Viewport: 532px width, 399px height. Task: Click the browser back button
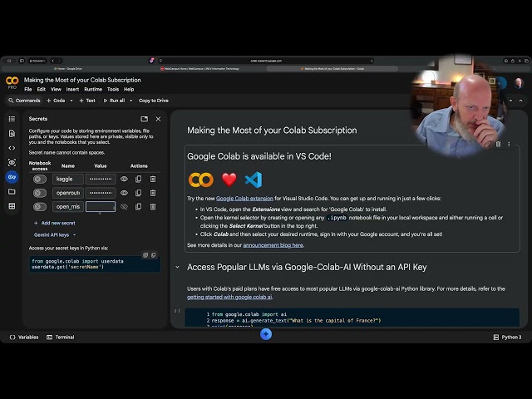click(x=52, y=61)
